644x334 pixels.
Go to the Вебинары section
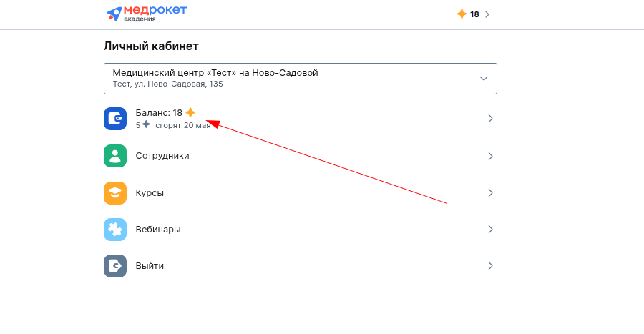[x=301, y=230]
